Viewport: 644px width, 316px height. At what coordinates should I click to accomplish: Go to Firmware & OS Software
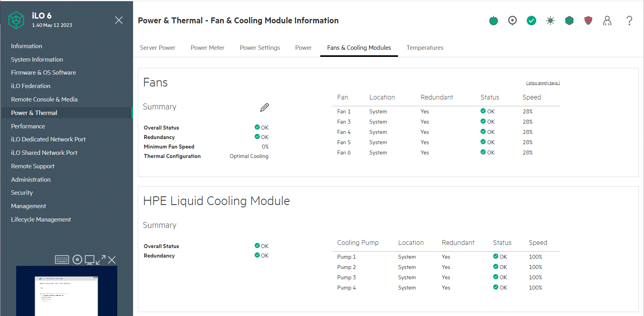click(x=43, y=73)
